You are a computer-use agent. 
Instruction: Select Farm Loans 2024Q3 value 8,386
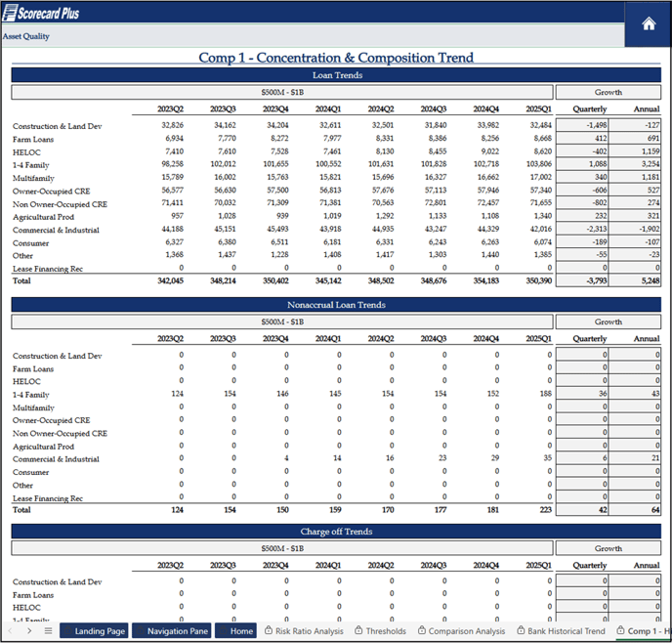coord(438,138)
